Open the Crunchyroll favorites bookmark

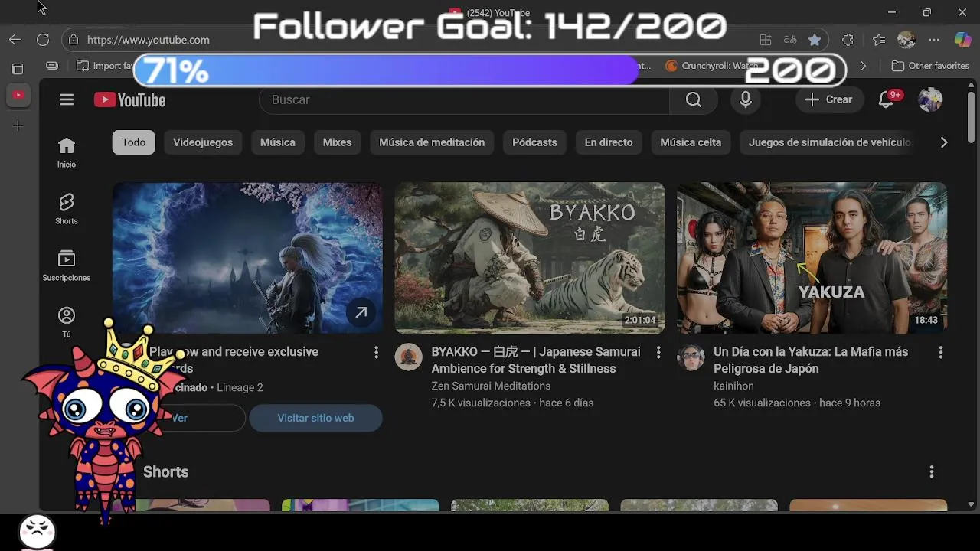712,66
